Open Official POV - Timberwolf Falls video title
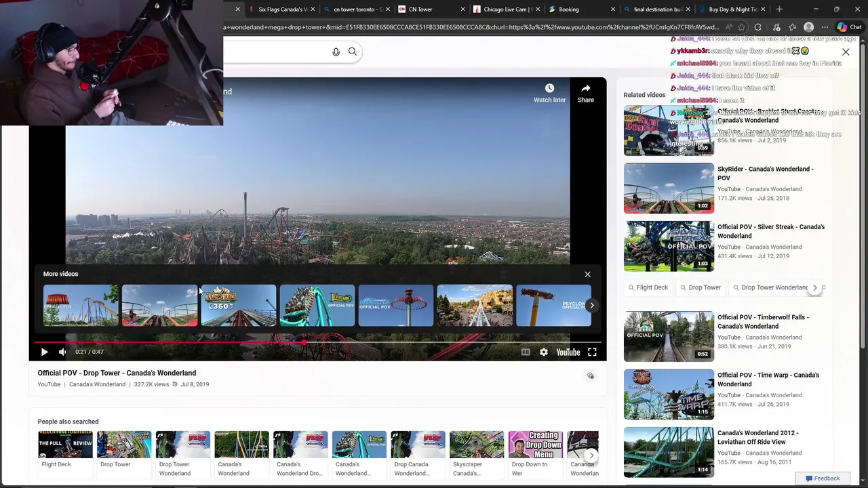The image size is (868, 488). tap(763, 321)
